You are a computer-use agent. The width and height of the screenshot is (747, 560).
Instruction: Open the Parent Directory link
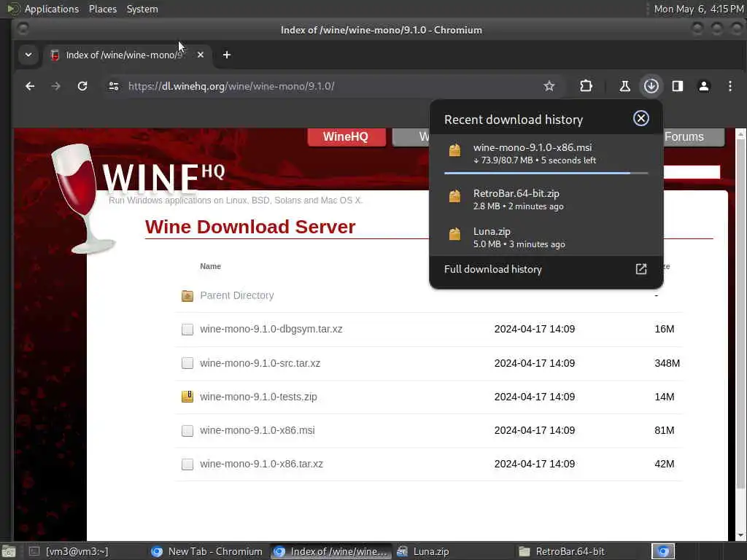pyautogui.click(x=237, y=295)
